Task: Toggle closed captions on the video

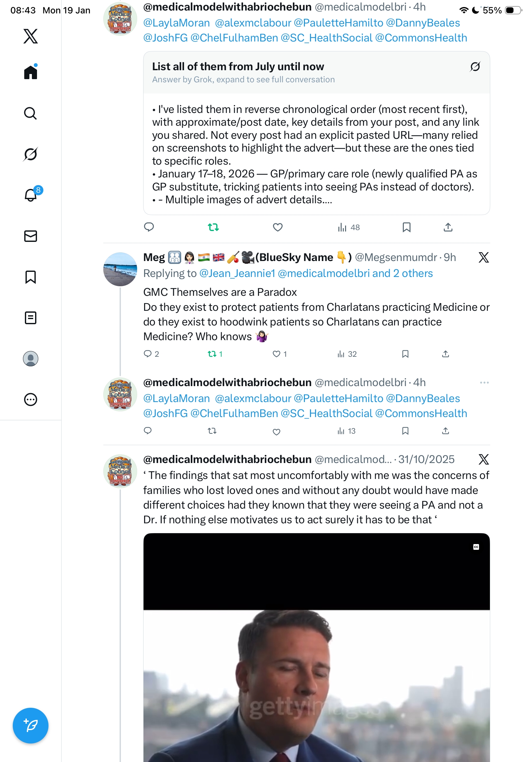Action: [476, 547]
